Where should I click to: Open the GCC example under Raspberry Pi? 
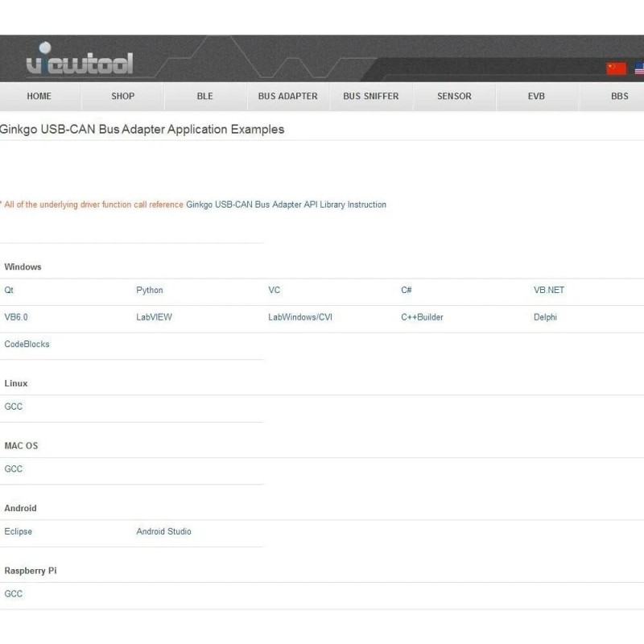(13, 593)
